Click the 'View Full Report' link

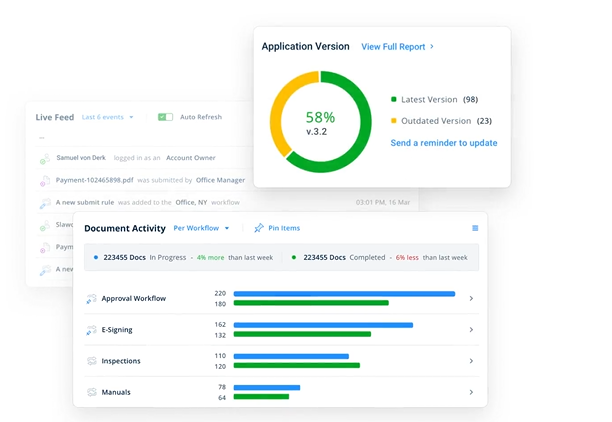tap(397, 47)
